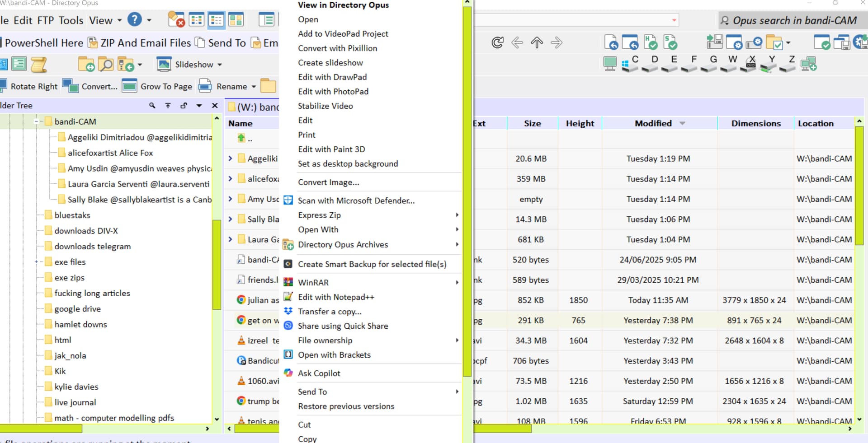The width and height of the screenshot is (868, 443).
Task: Switch the lister to Details view mode icon
Action: pos(216,20)
